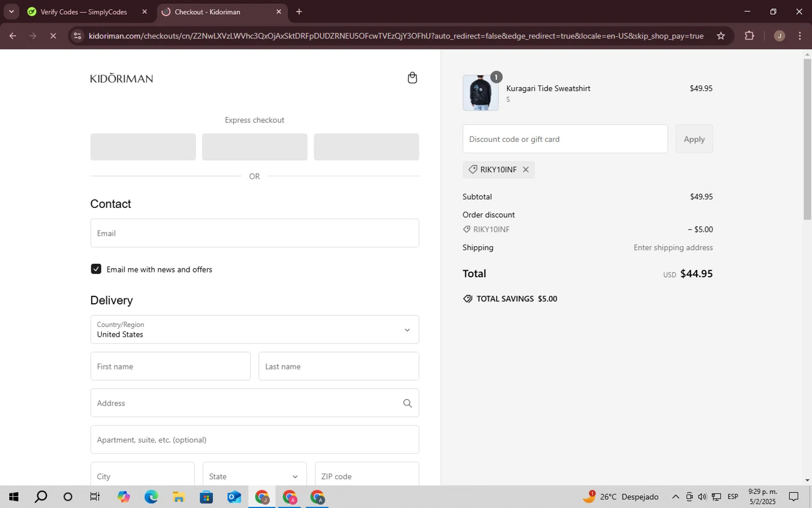
Task: Open the Chrome profile avatar
Action: coord(779,36)
